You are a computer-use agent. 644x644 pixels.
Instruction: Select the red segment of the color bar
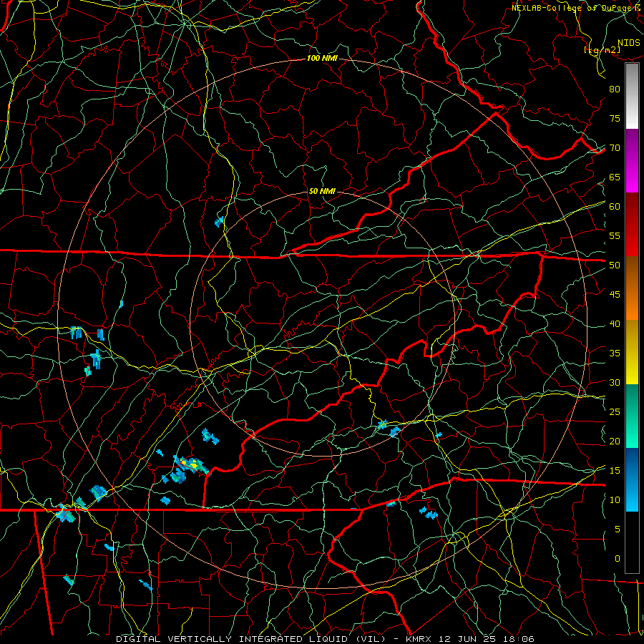pyautogui.click(x=632, y=225)
